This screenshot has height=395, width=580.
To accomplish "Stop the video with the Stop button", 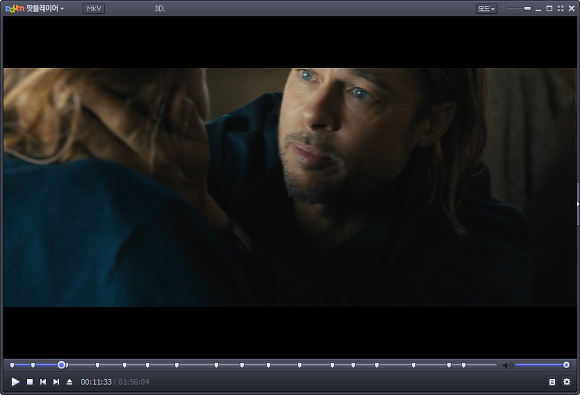I will (x=30, y=382).
